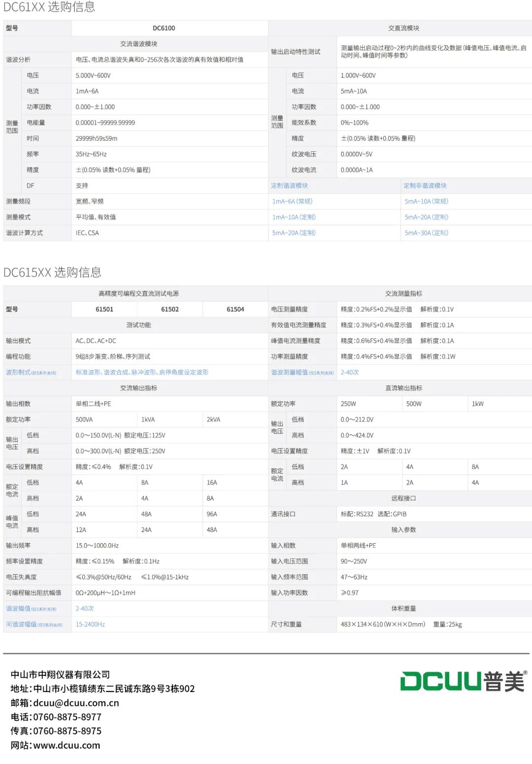The height and width of the screenshot is (764, 532).
Task: Click the 定制非谐波模块 blue header
Action: tap(425, 186)
